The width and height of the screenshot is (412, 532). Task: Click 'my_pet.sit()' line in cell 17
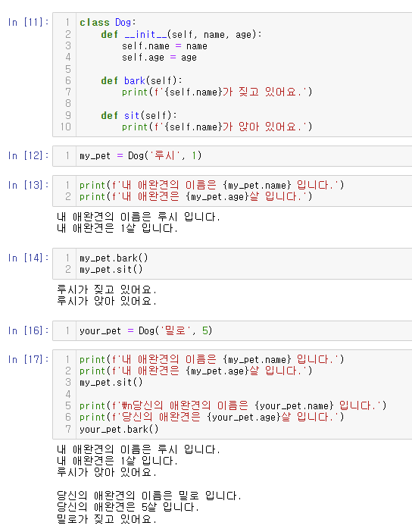[x=111, y=383]
